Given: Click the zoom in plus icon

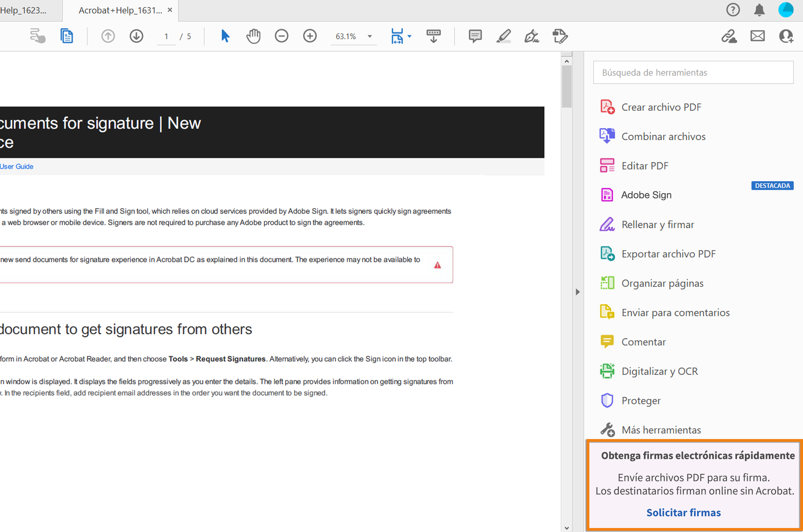Looking at the screenshot, I should [x=309, y=36].
